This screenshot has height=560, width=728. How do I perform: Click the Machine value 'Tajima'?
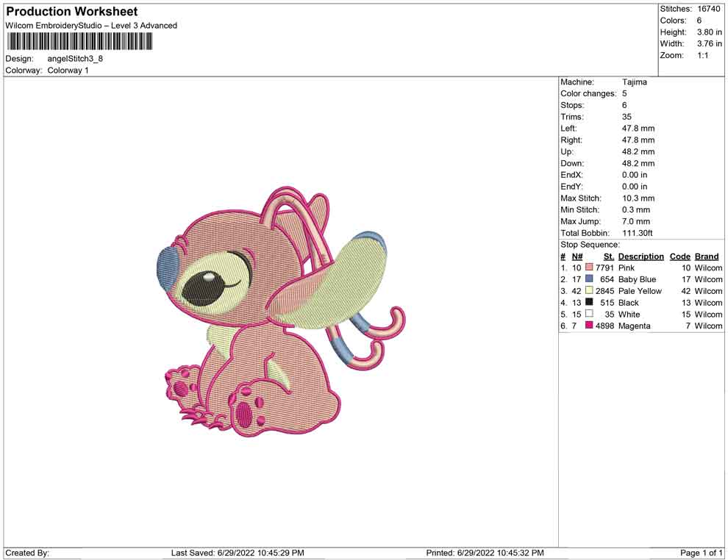[x=634, y=82]
